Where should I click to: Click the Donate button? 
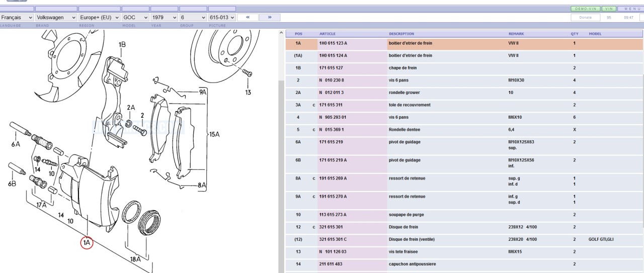585,17
